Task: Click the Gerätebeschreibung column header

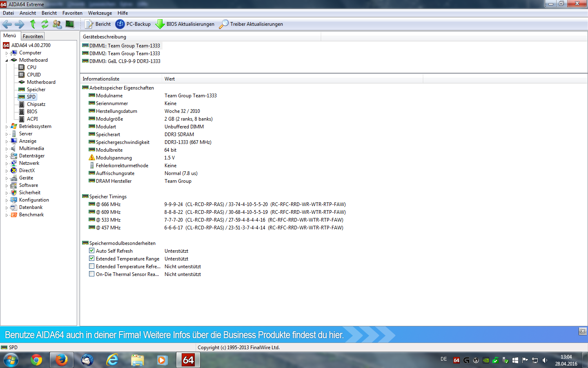Action: pos(200,37)
